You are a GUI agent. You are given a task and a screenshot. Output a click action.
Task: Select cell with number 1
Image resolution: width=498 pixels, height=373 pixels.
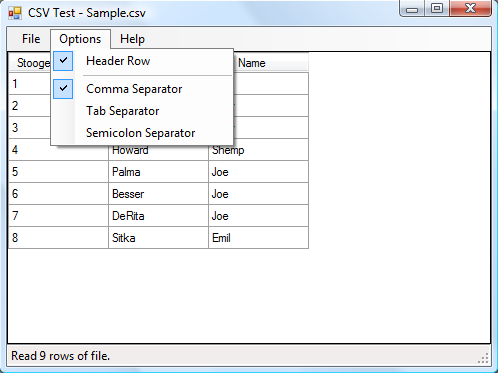pos(29,84)
